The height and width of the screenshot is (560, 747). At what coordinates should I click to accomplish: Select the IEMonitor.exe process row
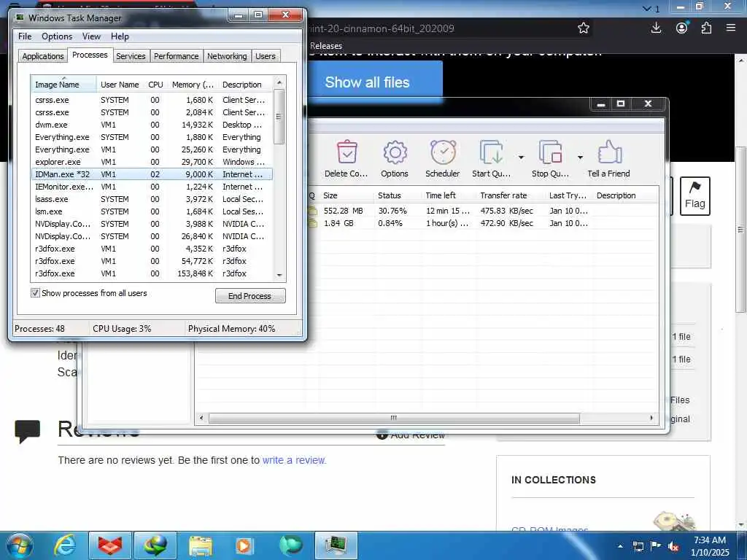click(x=152, y=187)
